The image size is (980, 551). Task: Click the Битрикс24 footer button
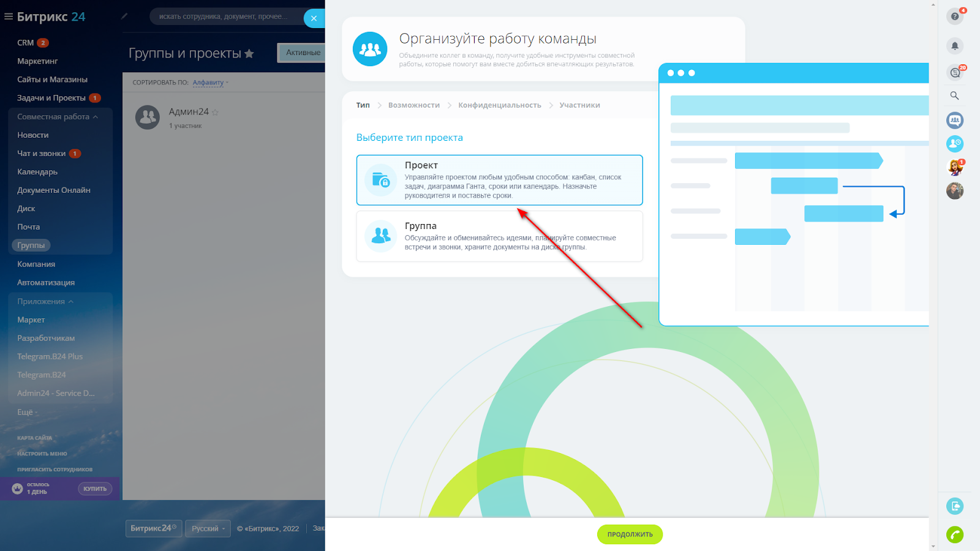pos(154,528)
